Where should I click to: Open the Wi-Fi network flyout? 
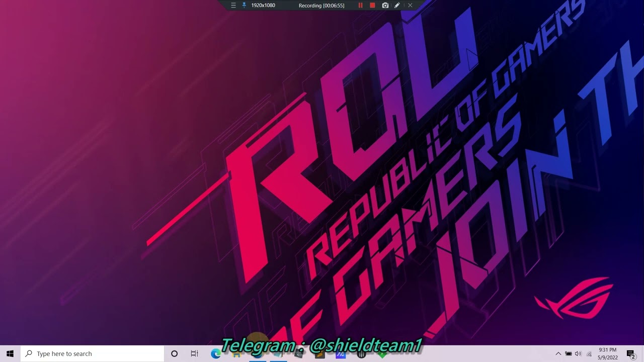(589, 354)
